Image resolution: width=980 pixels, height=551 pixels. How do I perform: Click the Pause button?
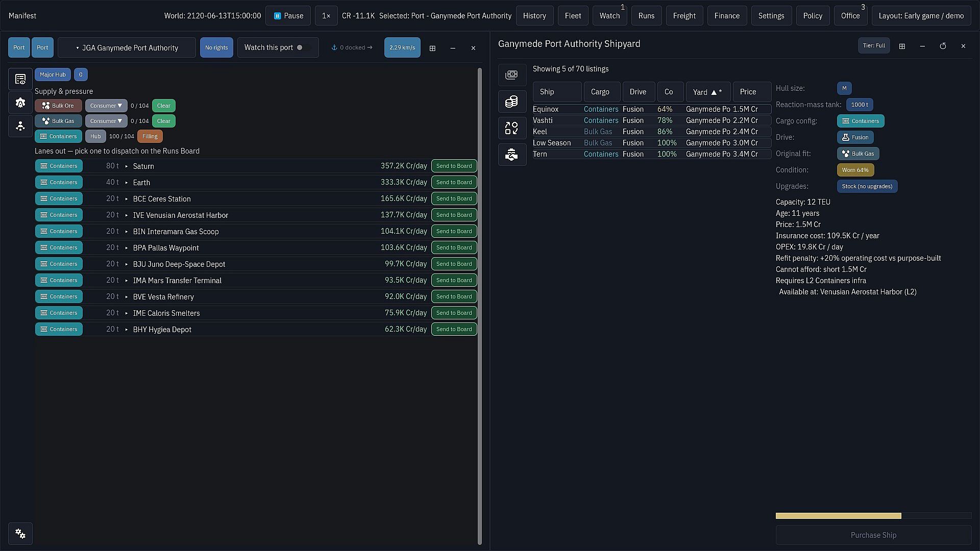[x=288, y=16]
